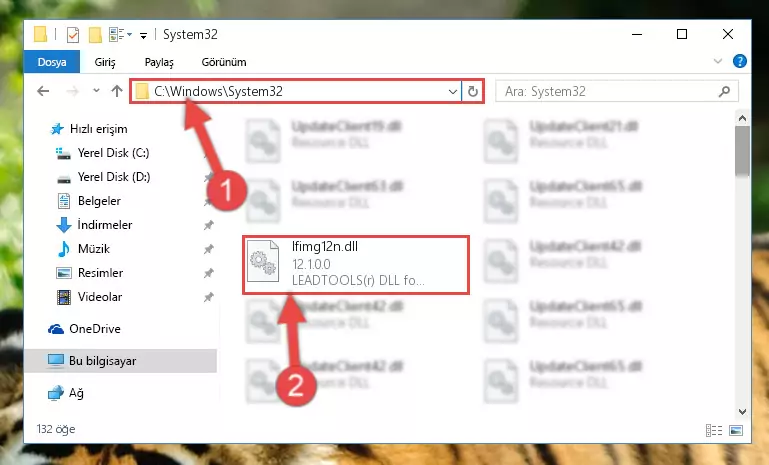Image resolution: width=769 pixels, height=465 pixels.
Task: Open the Help question mark icon
Action: (739, 61)
